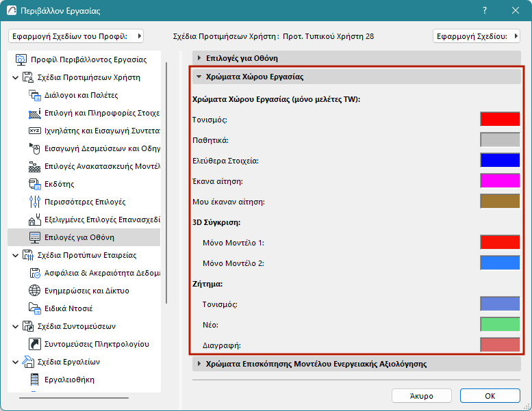Viewport: 532px width, 411px height.
Task: Click the Επιλογή και Πληροφορίες Στοιχείου icon
Action: click(35, 113)
